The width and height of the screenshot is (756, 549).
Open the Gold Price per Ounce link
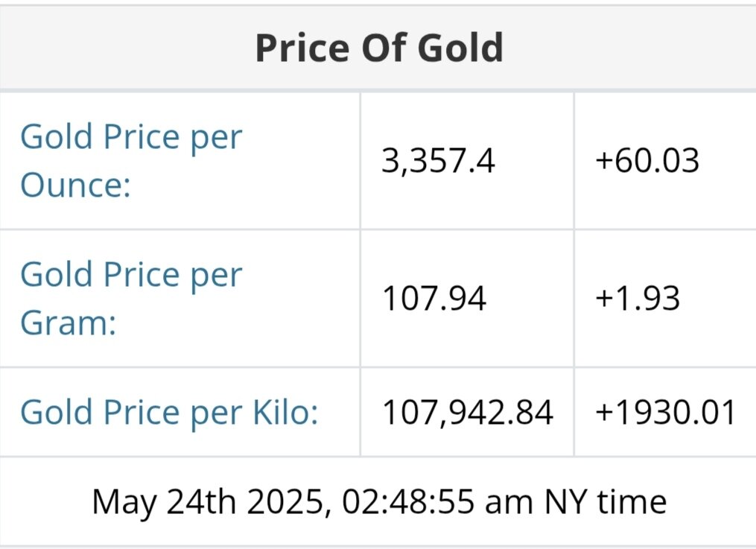(131, 160)
